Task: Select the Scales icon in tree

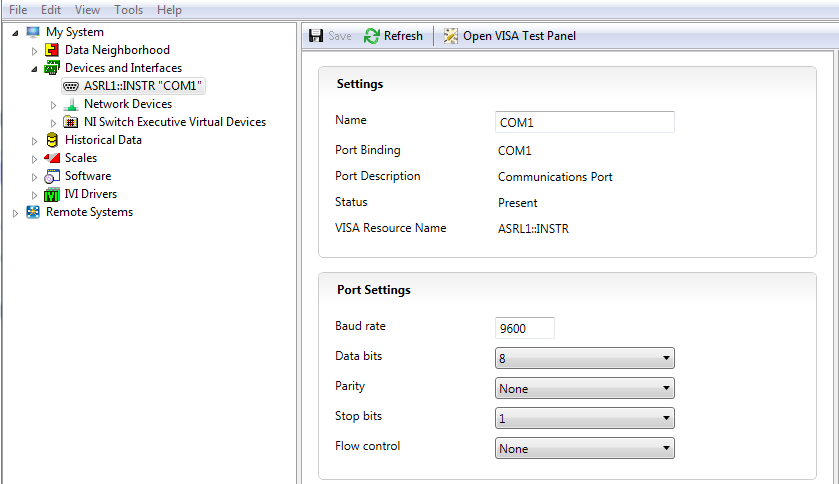Action: point(52,158)
